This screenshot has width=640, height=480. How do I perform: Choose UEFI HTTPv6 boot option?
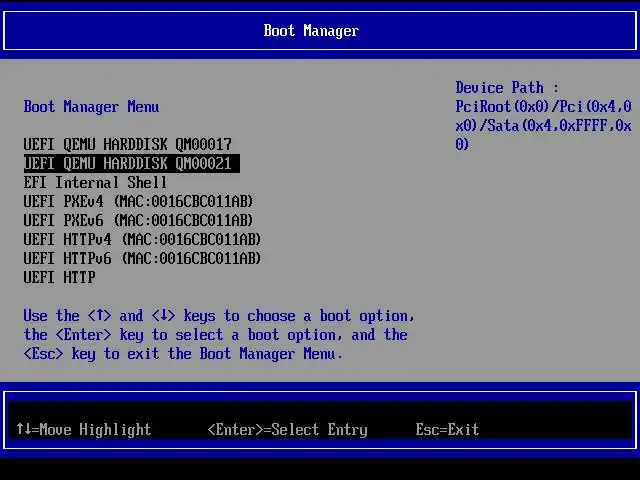point(142,258)
